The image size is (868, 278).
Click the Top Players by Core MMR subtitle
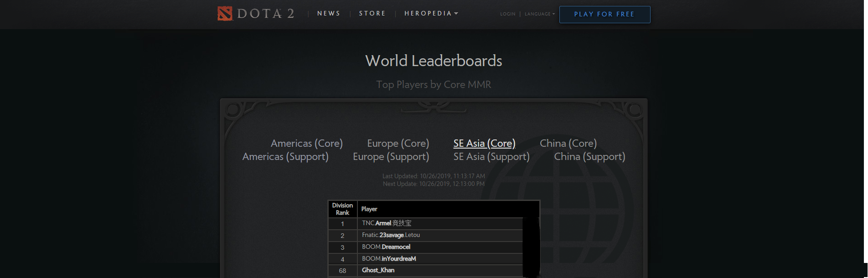tap(434, 84)
